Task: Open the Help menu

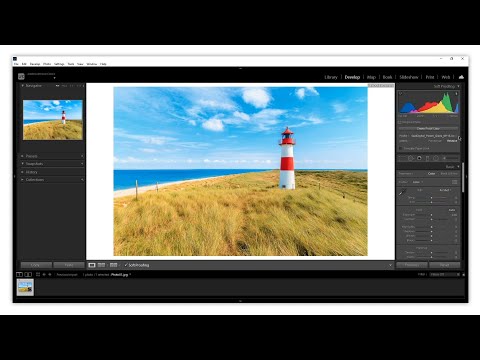Action: tap(103, 64)
